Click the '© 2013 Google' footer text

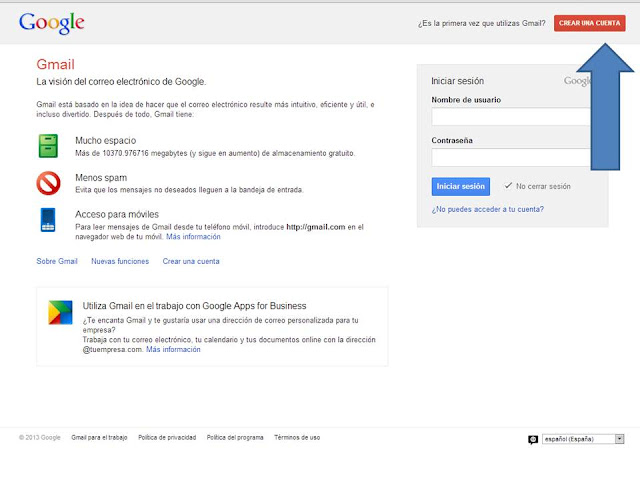click(x=40, y=438)
